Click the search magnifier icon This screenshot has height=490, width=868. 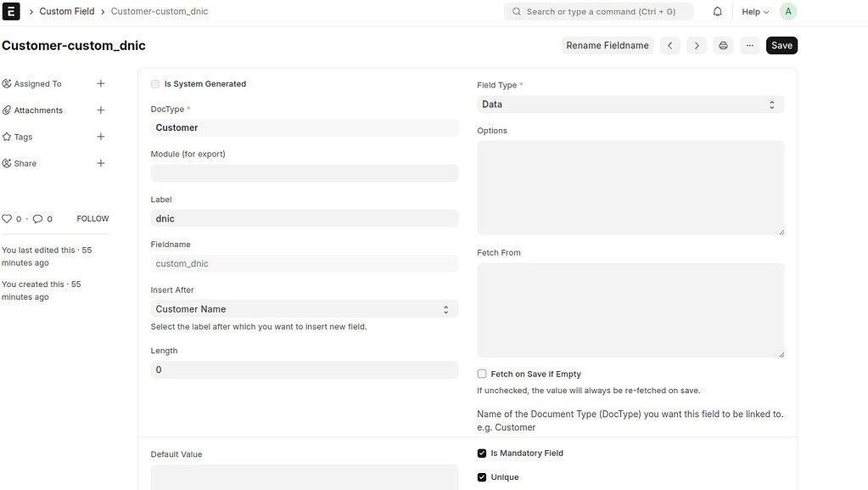click(x=517, y=12)
